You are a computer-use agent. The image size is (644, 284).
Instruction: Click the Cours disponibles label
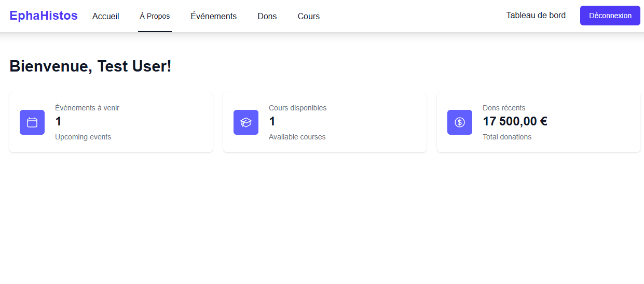(298, 108)
